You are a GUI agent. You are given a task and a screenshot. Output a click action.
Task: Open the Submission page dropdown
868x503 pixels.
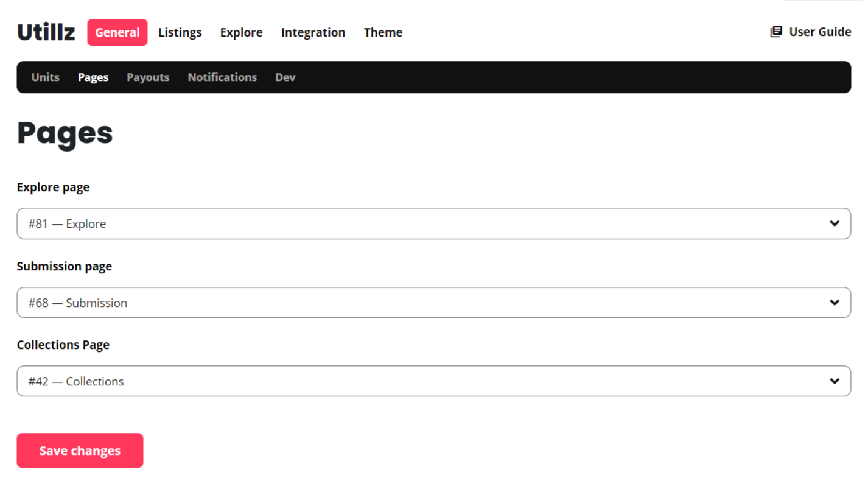[434, 303]
